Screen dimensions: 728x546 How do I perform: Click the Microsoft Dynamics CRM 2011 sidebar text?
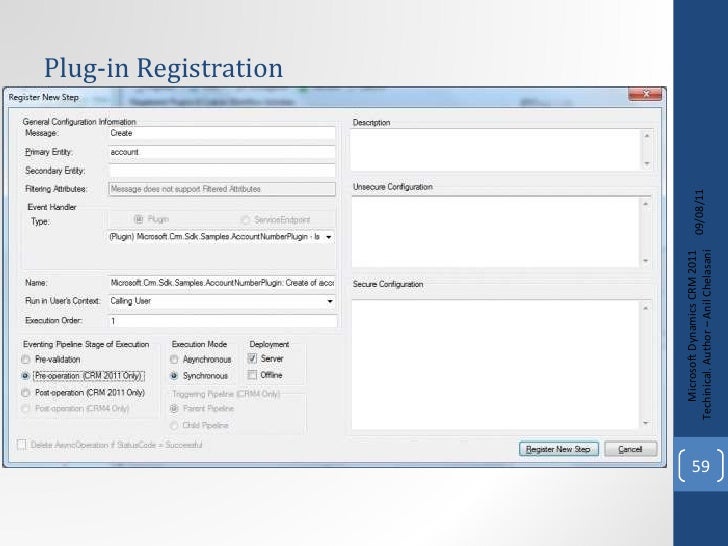(692, 326)
